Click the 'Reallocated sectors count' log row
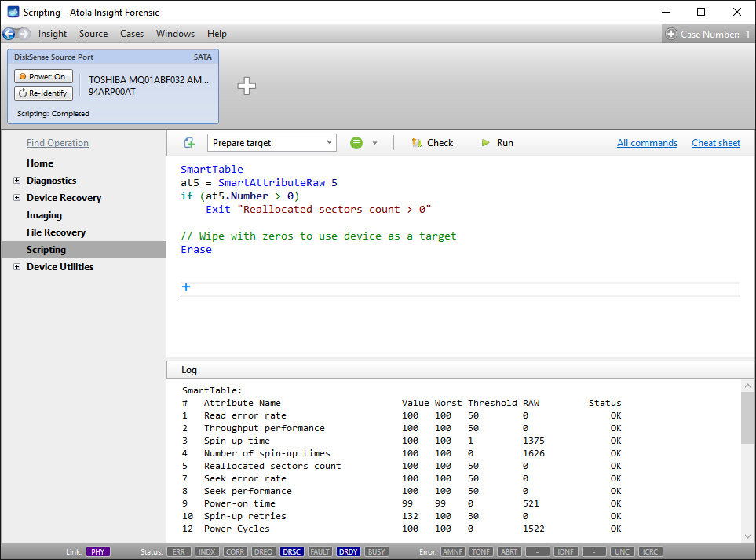Viewport: 756px width, 560px height. (402, 466)
